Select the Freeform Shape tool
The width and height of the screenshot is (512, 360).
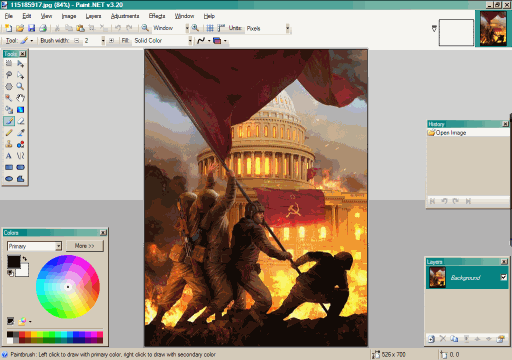pos(21,179)
